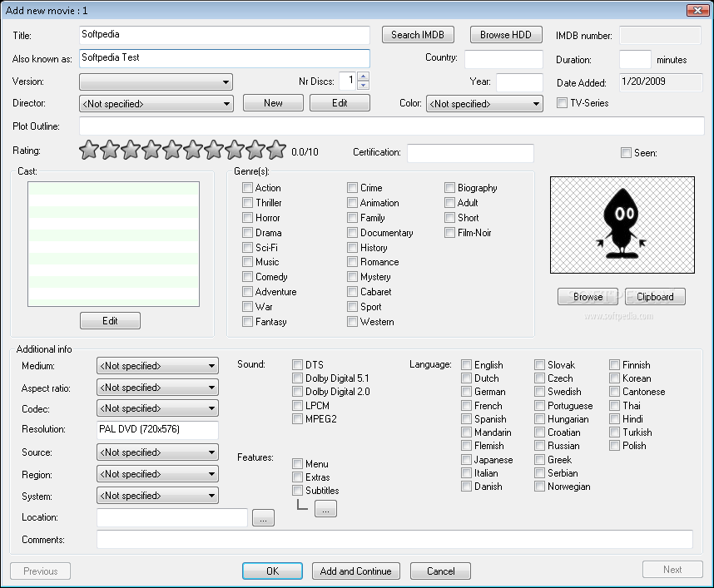Enable the Menu feature checkbox
Viewport: 714px width, 588px height.
pyautogui.click(x=297, y=464)
